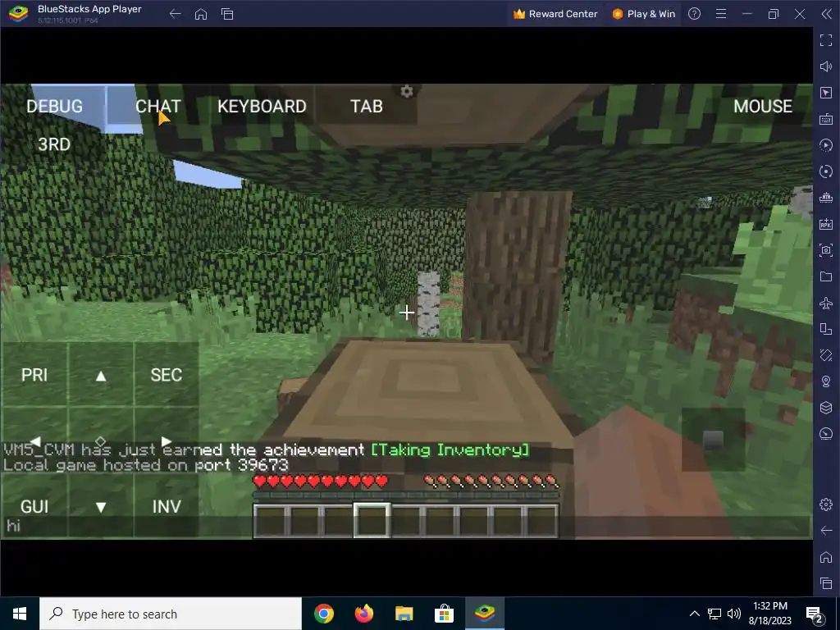Tap the left arrow movement button

tap(34, 441)
